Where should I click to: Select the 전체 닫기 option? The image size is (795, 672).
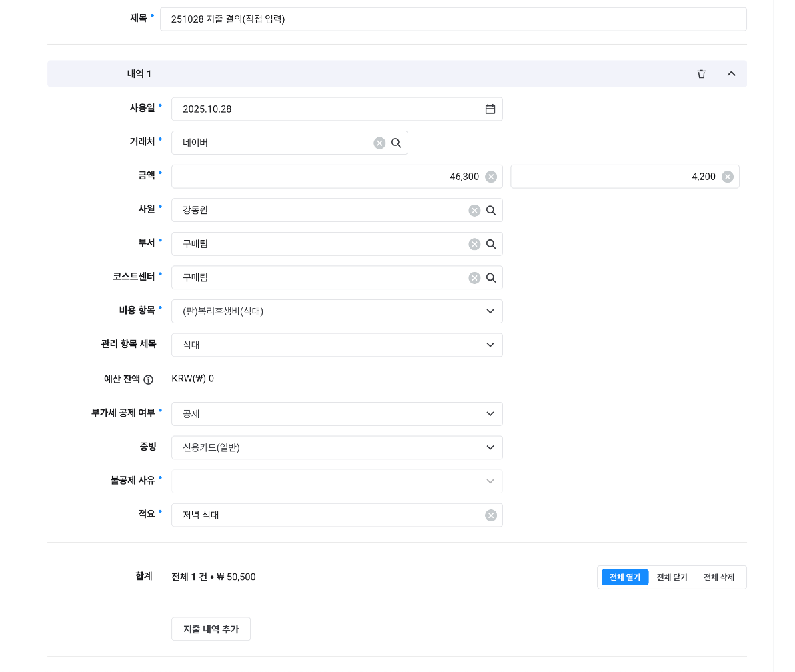tap(672, 577)
